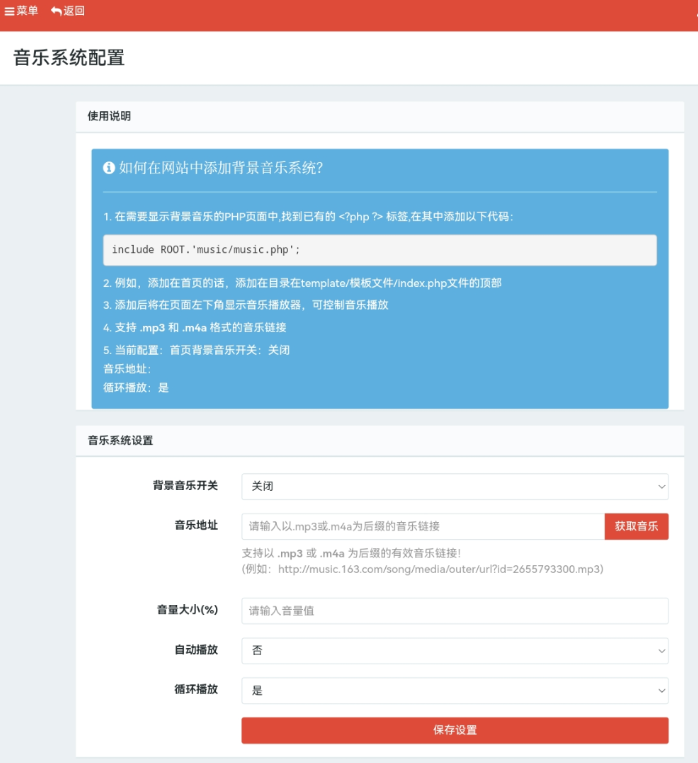Expand the 背景音乐开关 dropdown
The width and height of the screenshot is (698, 763).
click(454, 486)
